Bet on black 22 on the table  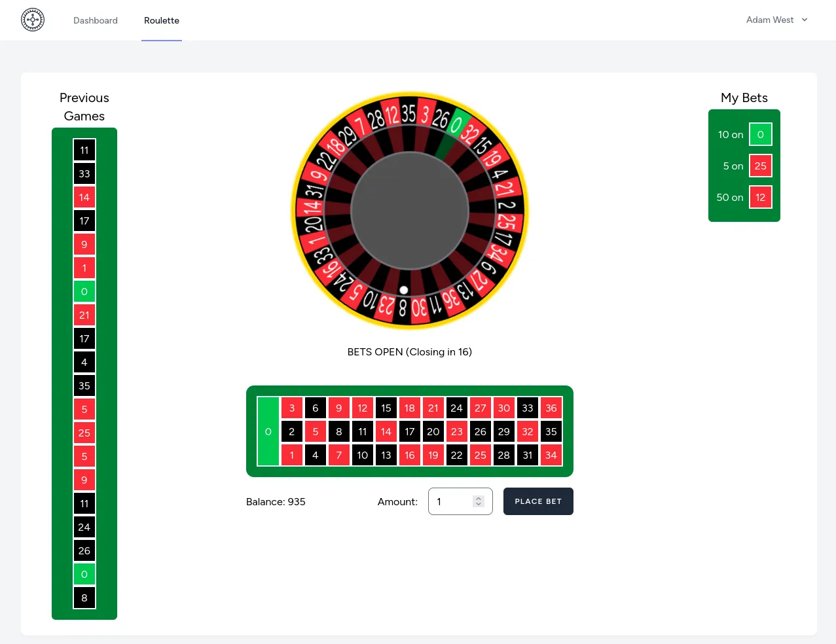point(456,455)
